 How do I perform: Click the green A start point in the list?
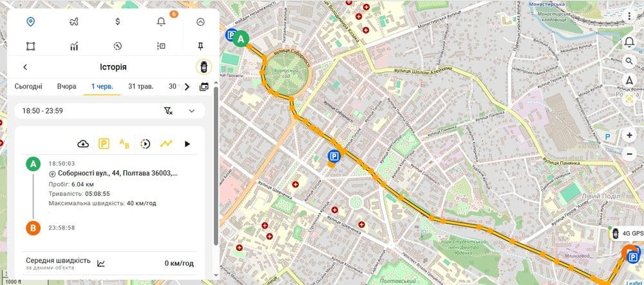pos(33,164)
